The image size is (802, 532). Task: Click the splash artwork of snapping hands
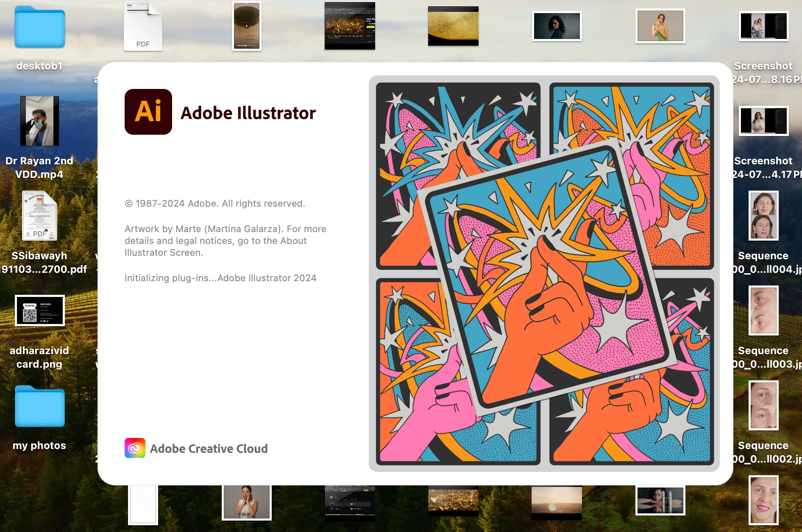pos(544,274)
